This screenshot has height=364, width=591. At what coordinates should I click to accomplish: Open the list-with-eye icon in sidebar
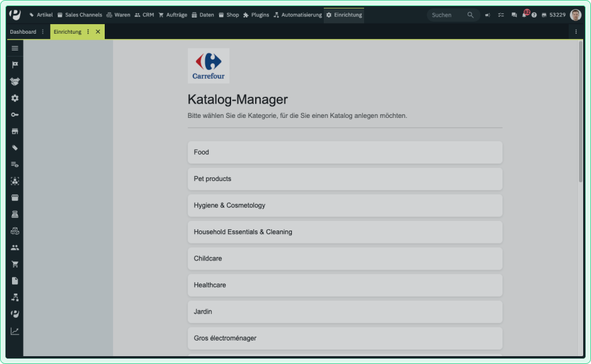coord(14,164)
